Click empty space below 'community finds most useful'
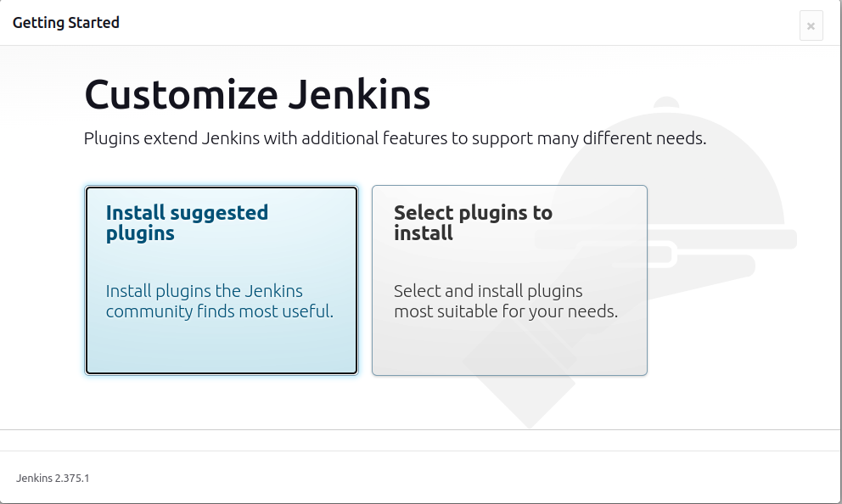Image resolution: width=842 pixels, height=504 pixels. (x=222, y=346)
